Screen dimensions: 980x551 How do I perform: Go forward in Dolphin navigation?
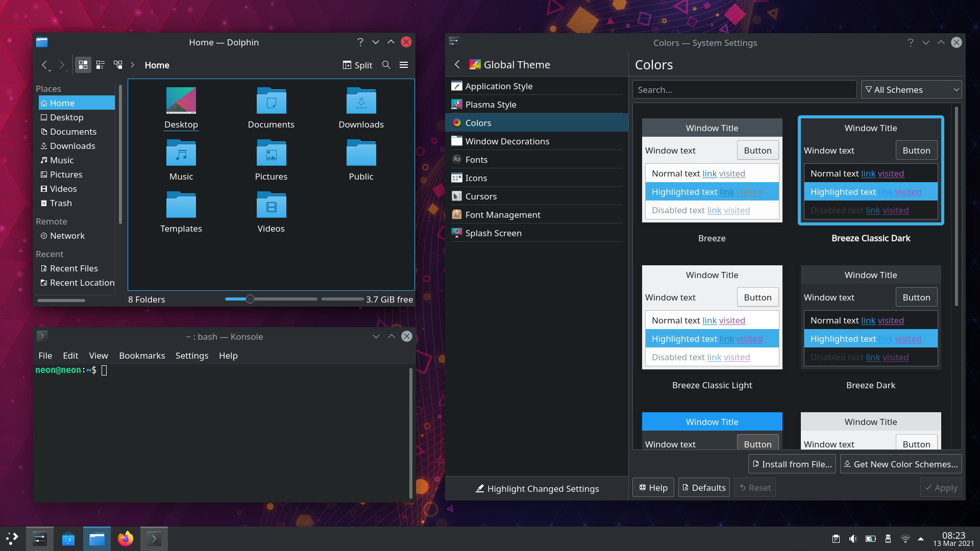(x=62, y=65)
